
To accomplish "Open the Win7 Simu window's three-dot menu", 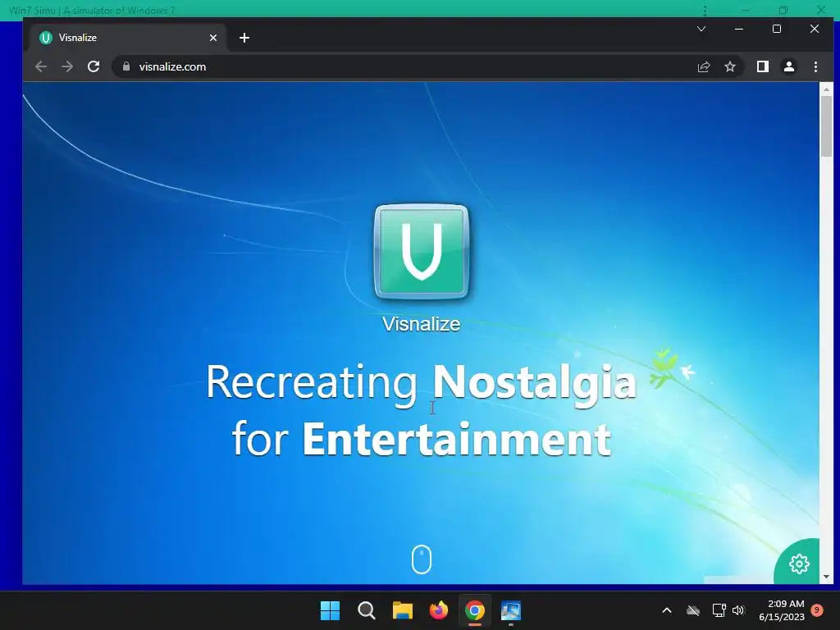I will [705, 11].
